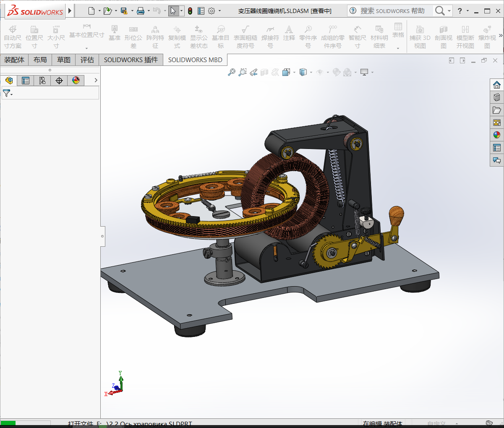Click the Help question mark icon
This screenshot has width=504, height=428.
pyautogui.click(x=460, y=11)
